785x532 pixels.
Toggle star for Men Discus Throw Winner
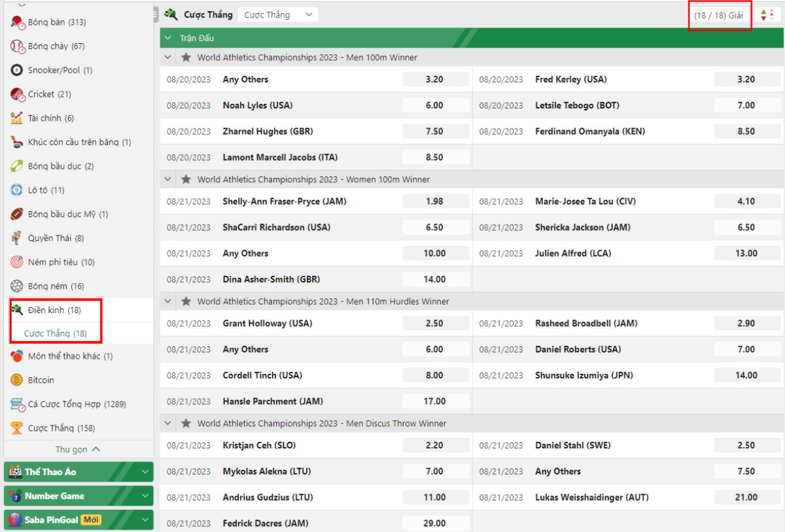point(186,424)
